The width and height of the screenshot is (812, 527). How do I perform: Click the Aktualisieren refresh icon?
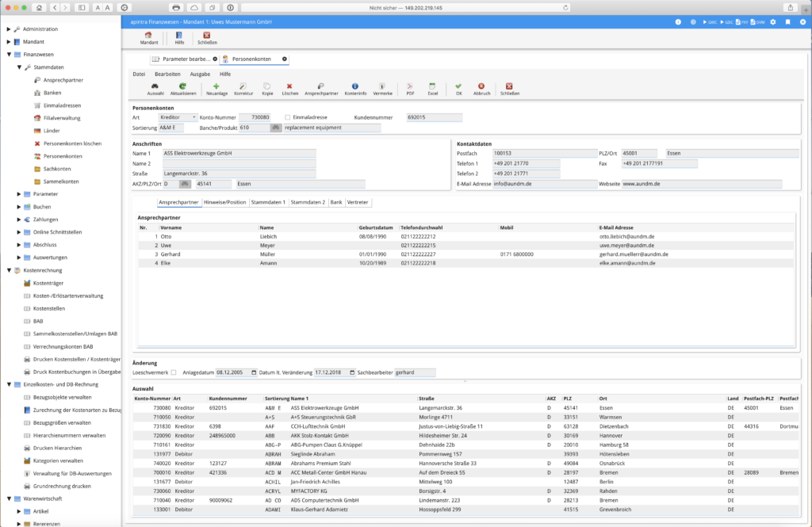coord(182,86)
